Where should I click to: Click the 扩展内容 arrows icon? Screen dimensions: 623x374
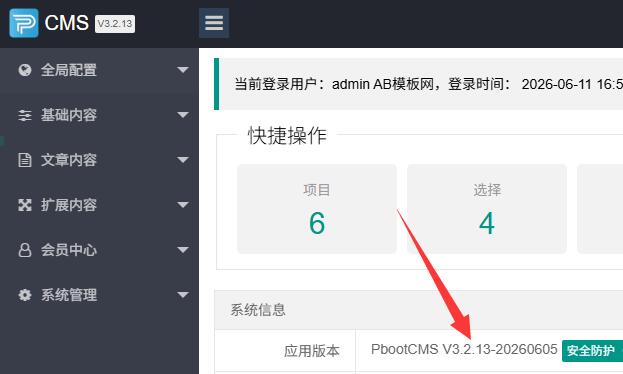coord(25,205)
